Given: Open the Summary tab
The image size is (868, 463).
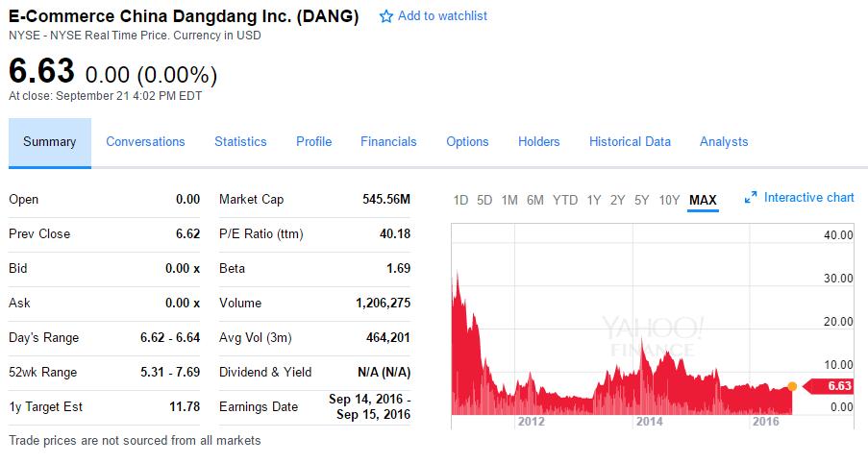Looking at the screenshot, I should (x=50, y=142).
